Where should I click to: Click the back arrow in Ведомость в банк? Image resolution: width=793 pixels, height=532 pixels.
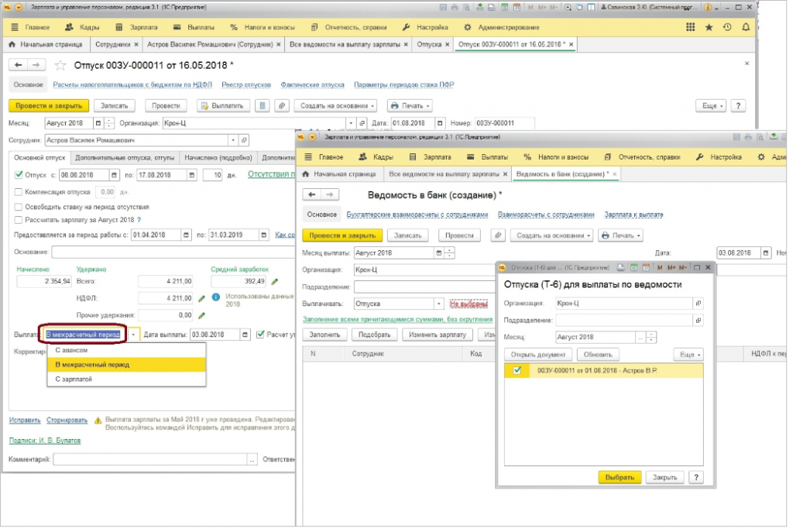[x=311, y=194]
